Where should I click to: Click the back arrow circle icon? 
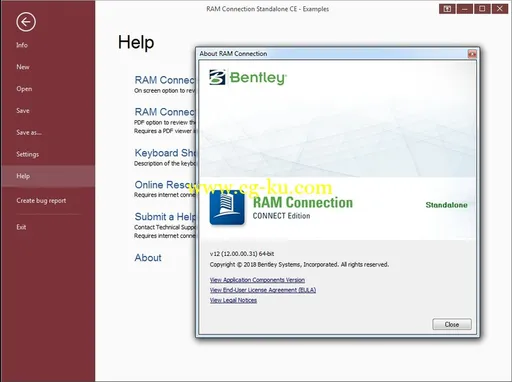(26, 22)
